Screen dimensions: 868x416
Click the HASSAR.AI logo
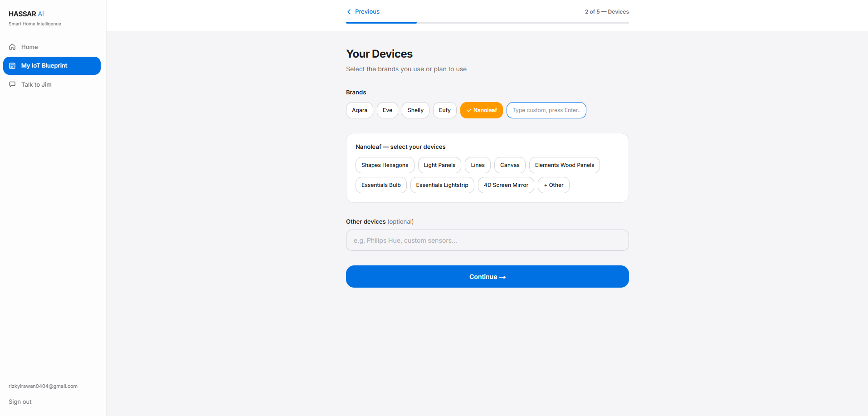click(26, 14)
